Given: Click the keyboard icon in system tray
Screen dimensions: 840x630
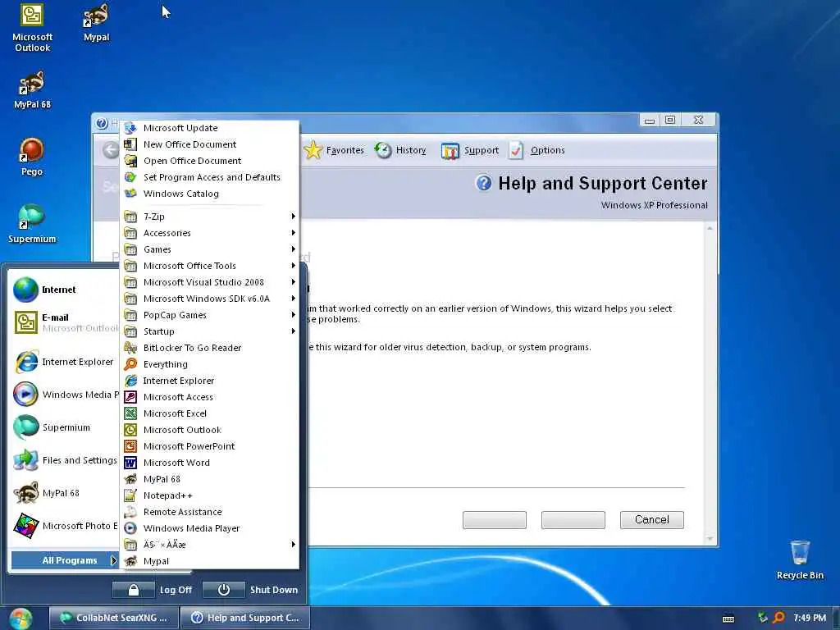Looking at the screenshot, I should pos(728,619).
